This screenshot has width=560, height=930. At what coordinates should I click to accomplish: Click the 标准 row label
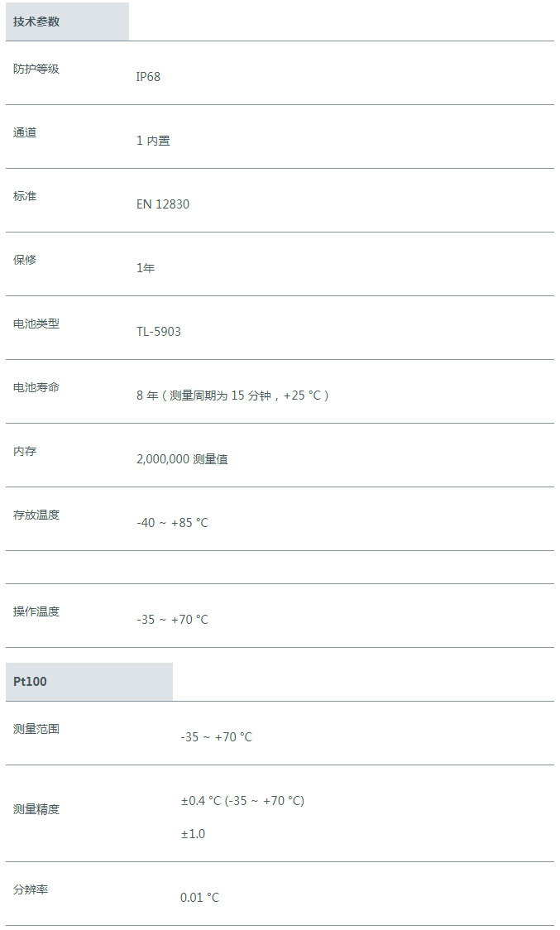coord(25,196)
